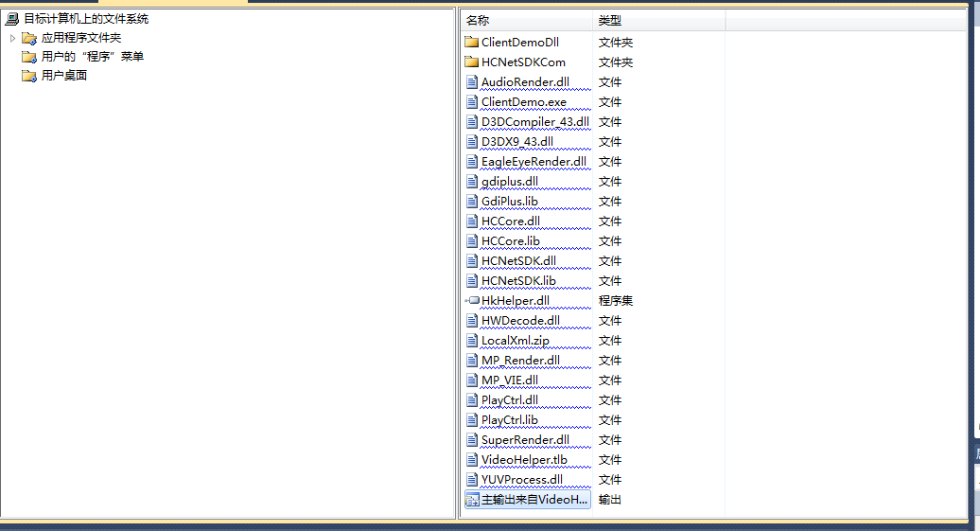
Task: Click the D3DCompiler_43.dll file icon
Action: 472,122
